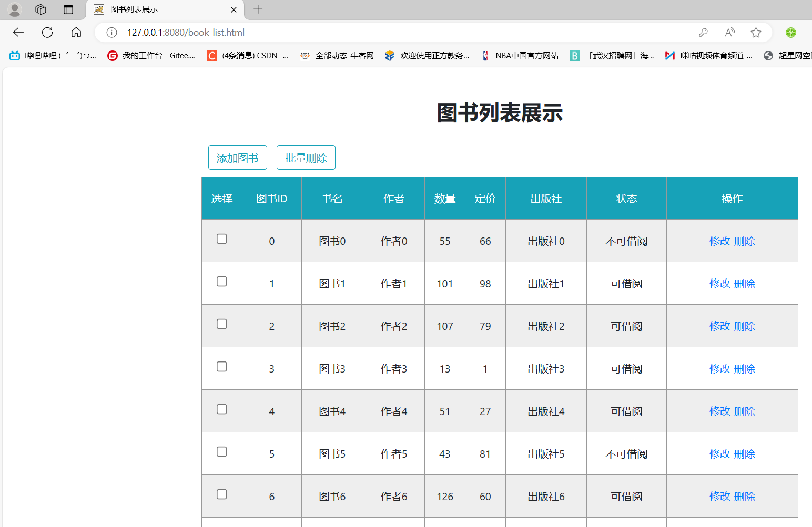Screen dimensions: 812x527
Task: Click the 图书ID column header
Action: 272,199
